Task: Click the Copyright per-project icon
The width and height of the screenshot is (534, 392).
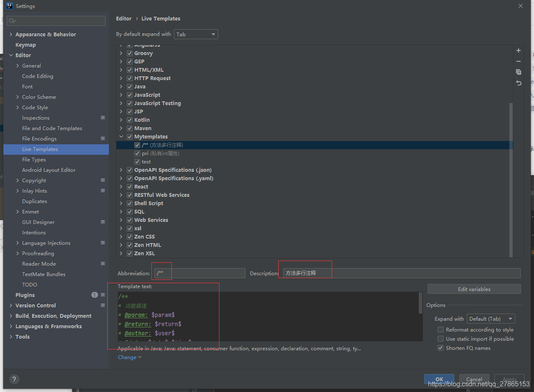Action: (x=103, y=180)
